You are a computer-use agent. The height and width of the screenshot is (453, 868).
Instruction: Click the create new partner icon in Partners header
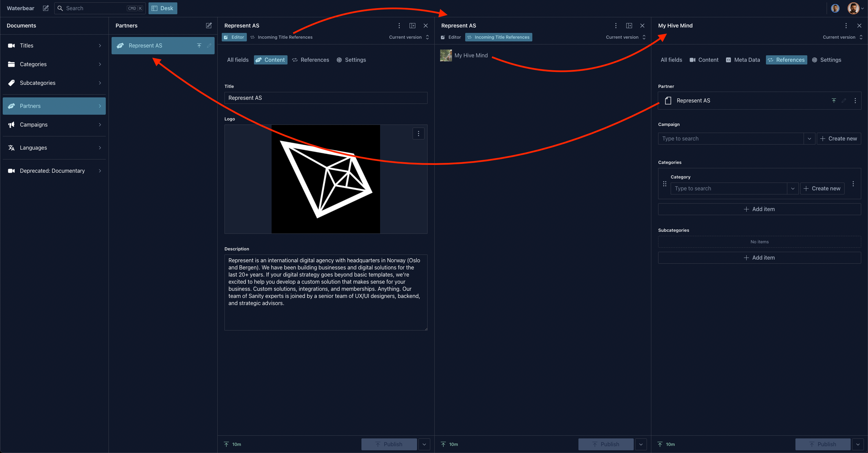coord(209,25)
